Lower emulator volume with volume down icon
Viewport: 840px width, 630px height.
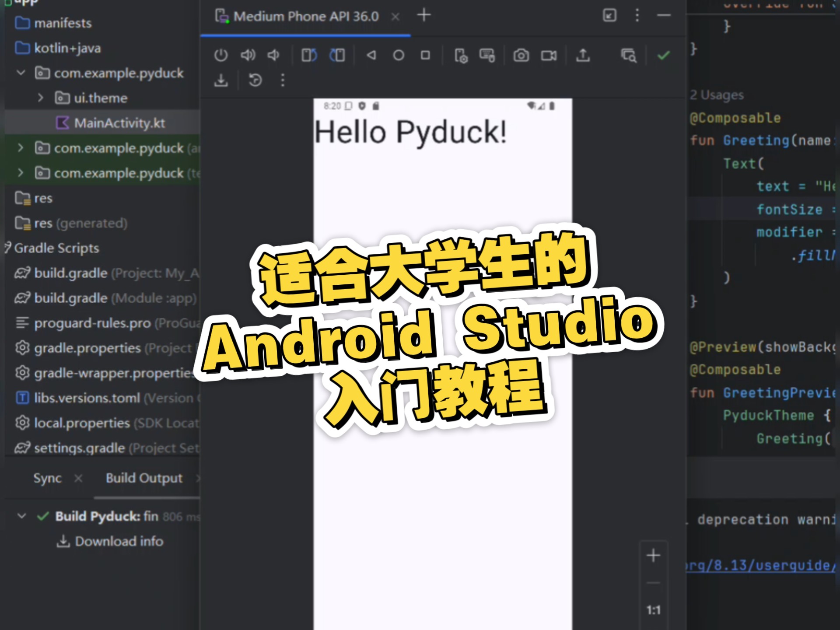click(274, 55)
